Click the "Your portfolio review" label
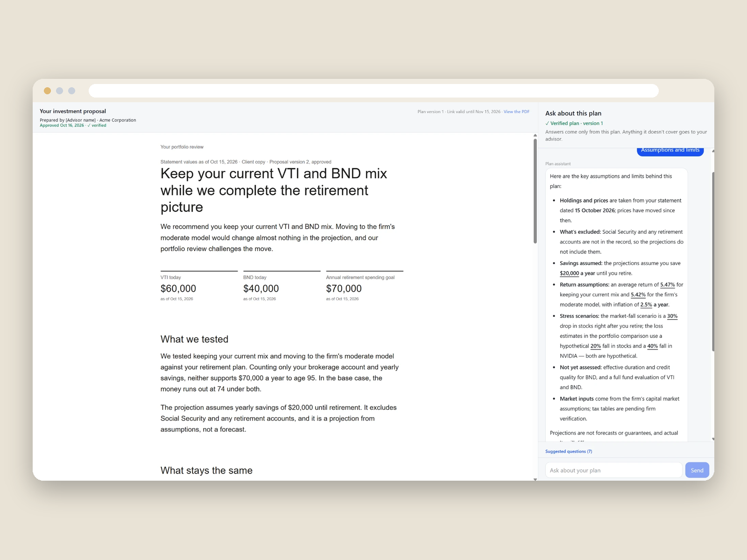The width and height of the screenshot is (747, 560). (182, 147)
